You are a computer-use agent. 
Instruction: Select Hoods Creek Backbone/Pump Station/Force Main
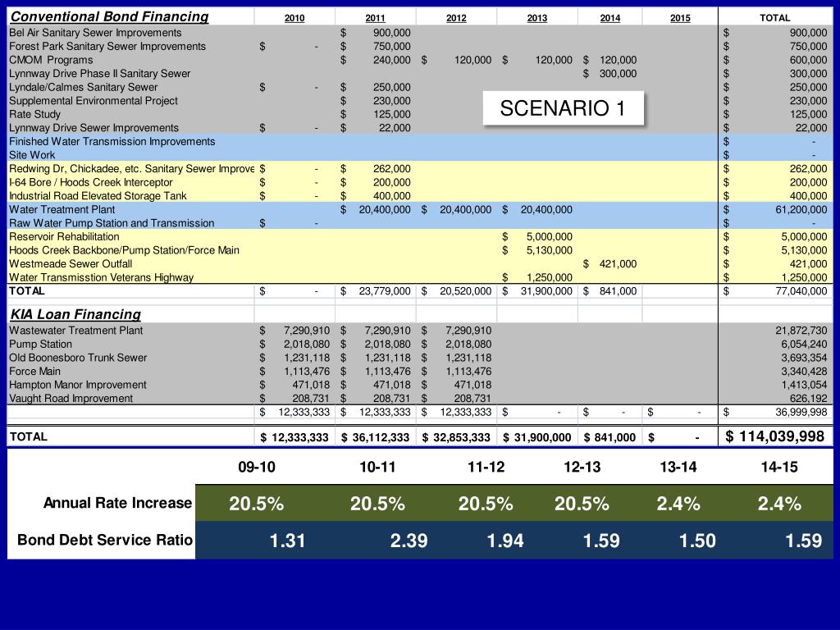tap(125, 250)
